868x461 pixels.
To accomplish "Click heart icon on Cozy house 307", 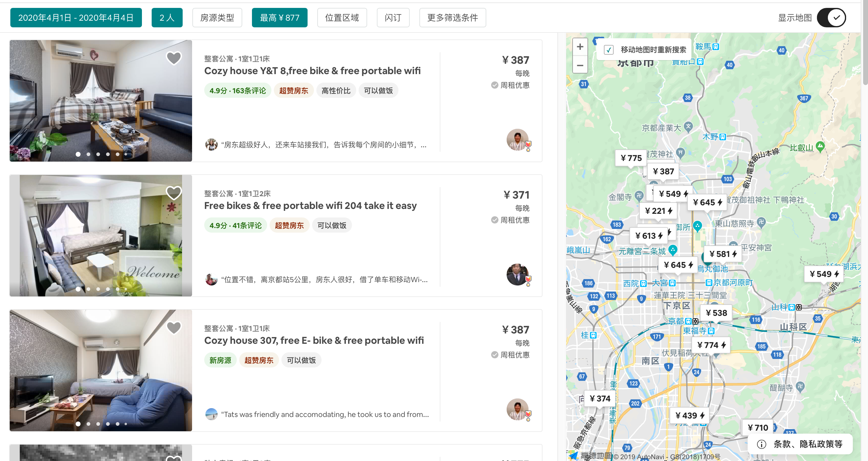I will [174, 328].
